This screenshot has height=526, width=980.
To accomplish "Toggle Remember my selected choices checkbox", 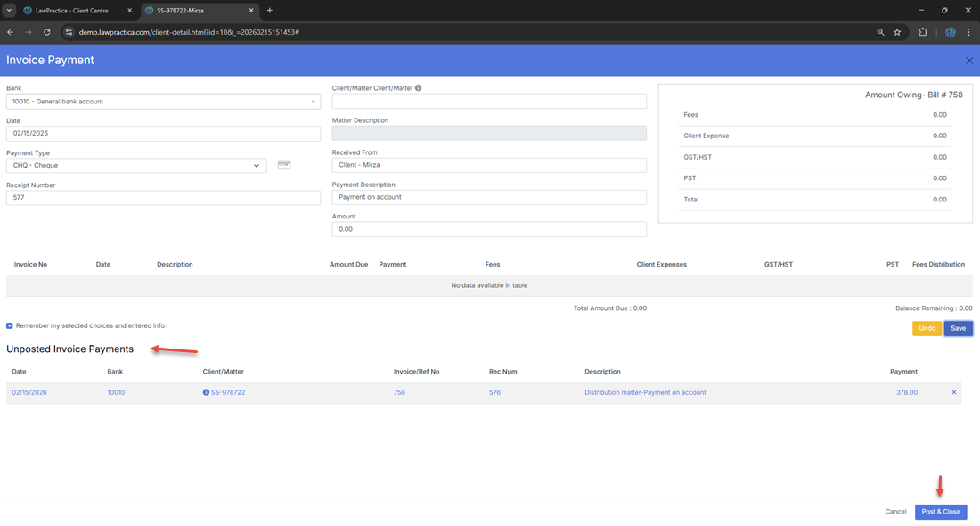I will pyautogui.click(x=10, y=326).
